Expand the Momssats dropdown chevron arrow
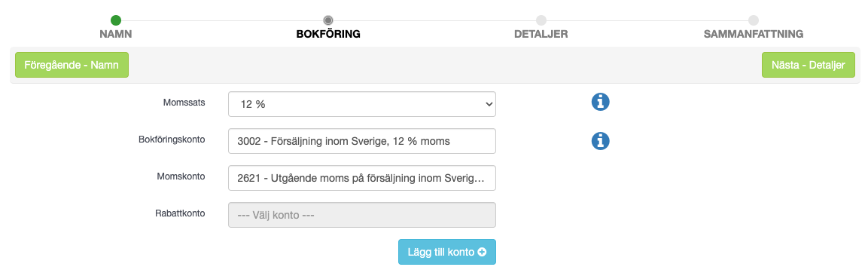 pyautogui.click(x=489, y=104)
